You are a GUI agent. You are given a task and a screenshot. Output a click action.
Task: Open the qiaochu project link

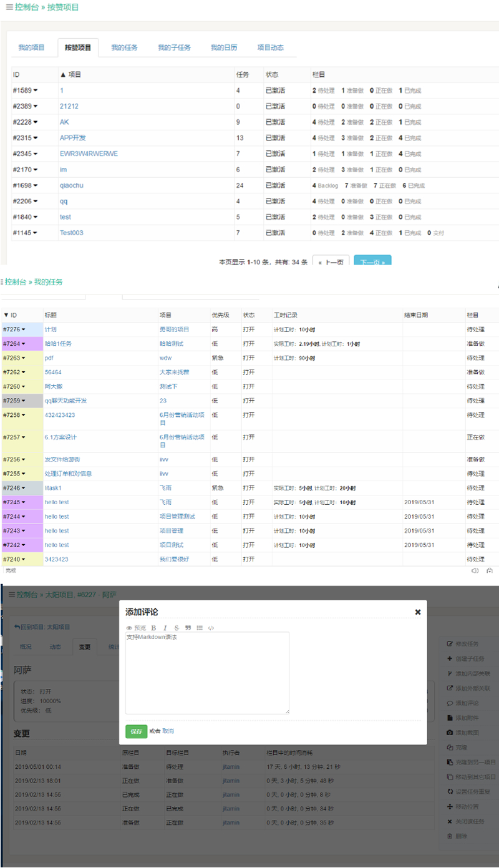point(71,185)
